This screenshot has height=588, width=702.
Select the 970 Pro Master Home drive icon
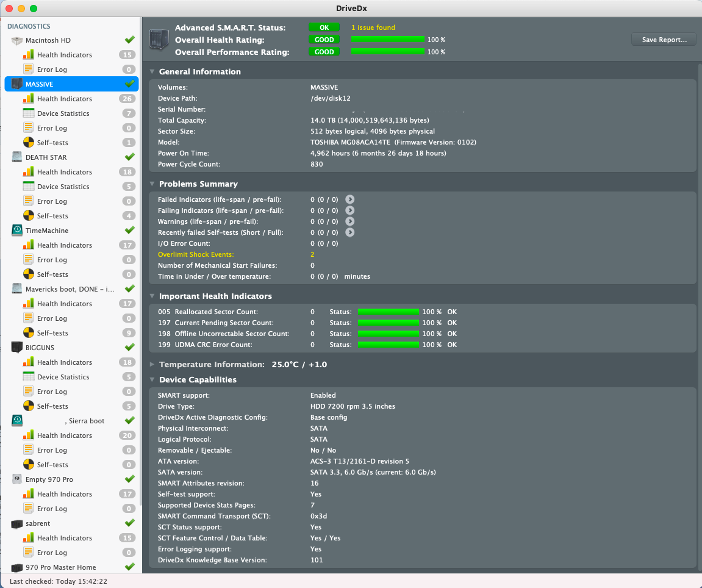(x=17, y=567)
